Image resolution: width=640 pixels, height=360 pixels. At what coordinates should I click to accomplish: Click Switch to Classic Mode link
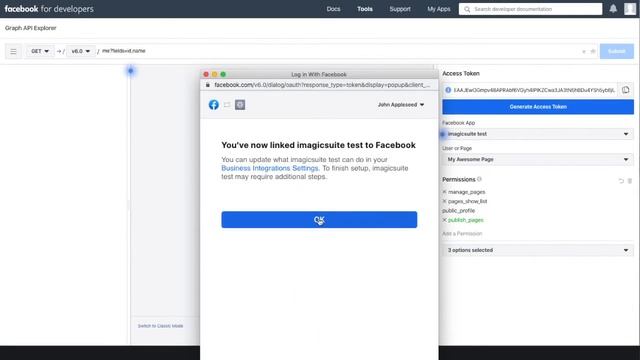[x=160, y=326]
